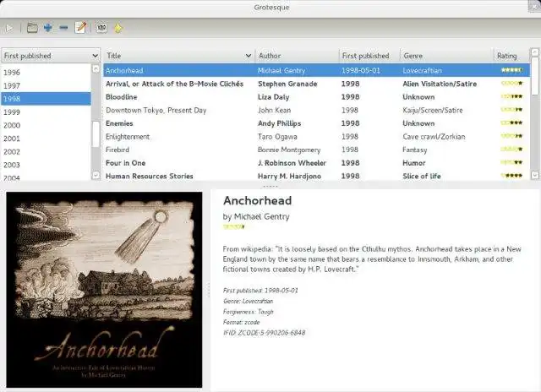Viewport: 541px width, 392px height.
Task: Select year 1999 in filter list
Action: [x=46, y=112]
